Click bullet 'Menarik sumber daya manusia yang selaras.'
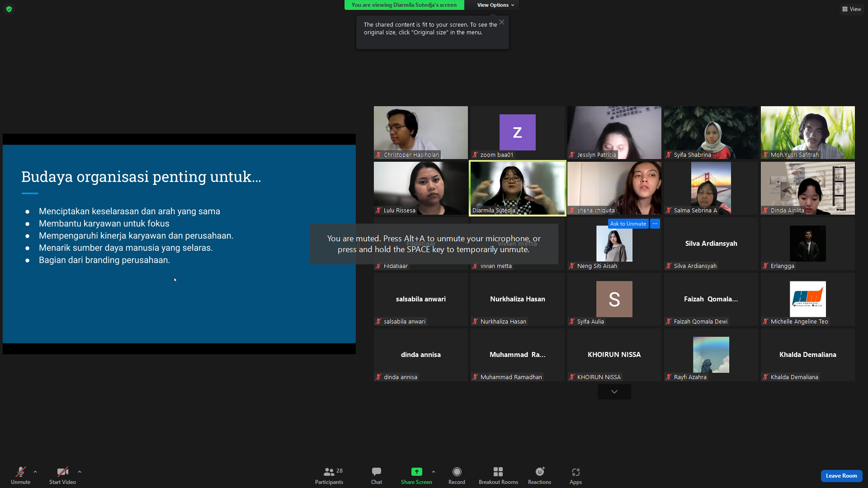This screenshot has width=868, height=488. click(126, 248)
